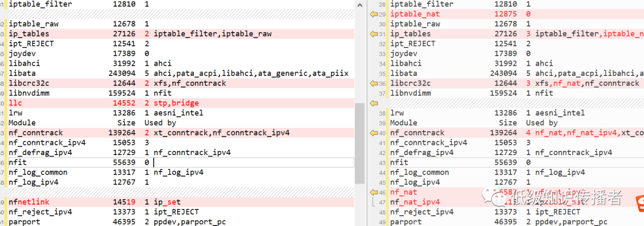644x226 pixels.
Task: Select the red llc row in left pane
Action: pos(181,103)
